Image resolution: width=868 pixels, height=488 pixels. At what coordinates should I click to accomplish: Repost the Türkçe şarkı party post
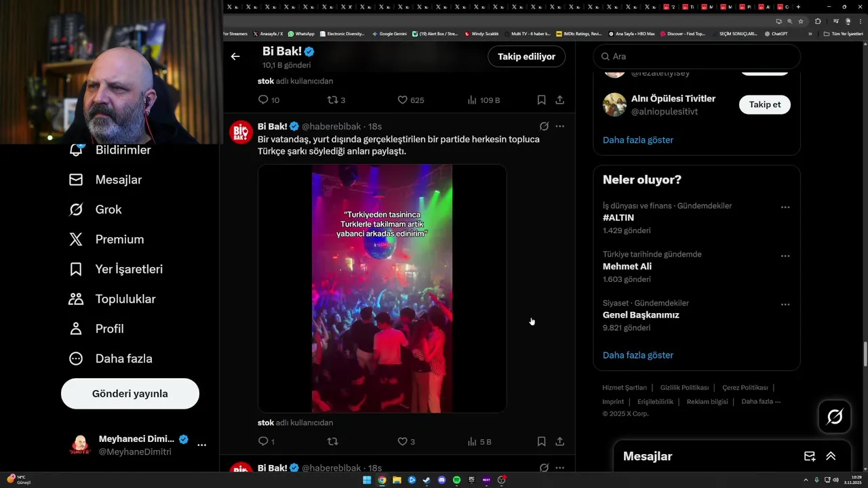coord(332,441)
